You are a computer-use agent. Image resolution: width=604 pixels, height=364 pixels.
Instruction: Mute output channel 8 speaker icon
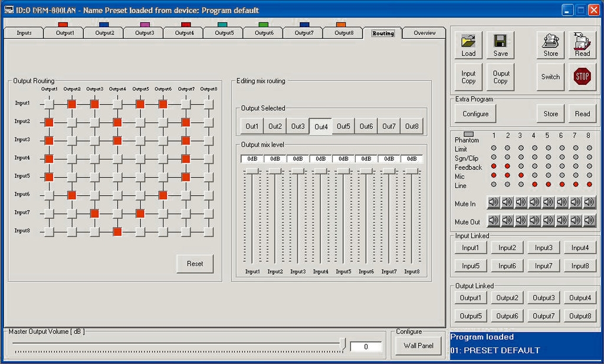tap(589, 220)
